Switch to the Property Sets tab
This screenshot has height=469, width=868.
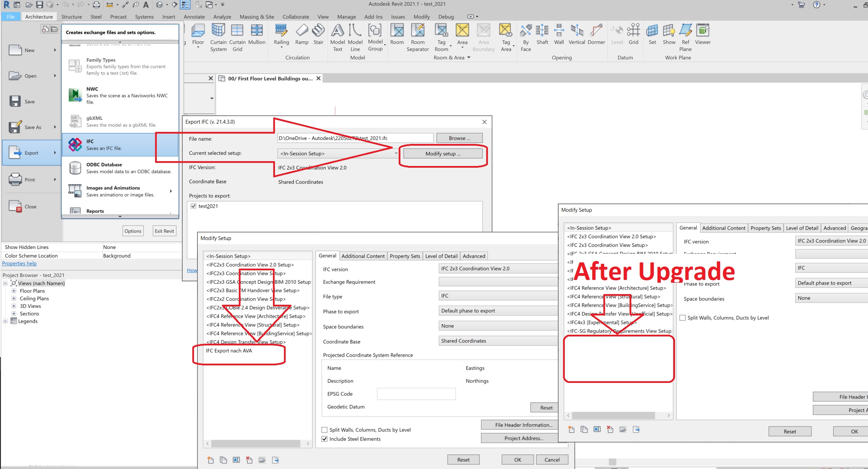(x=405, y=256)
